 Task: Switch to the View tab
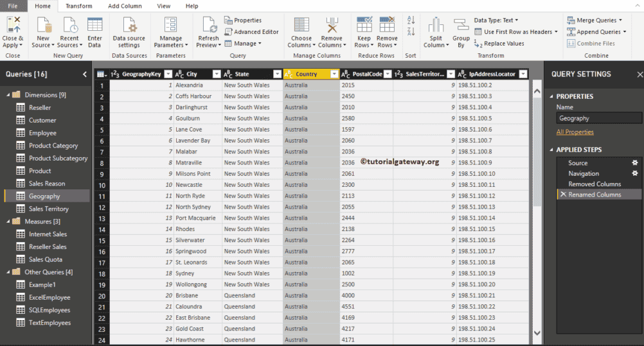(x=163, y=6)
